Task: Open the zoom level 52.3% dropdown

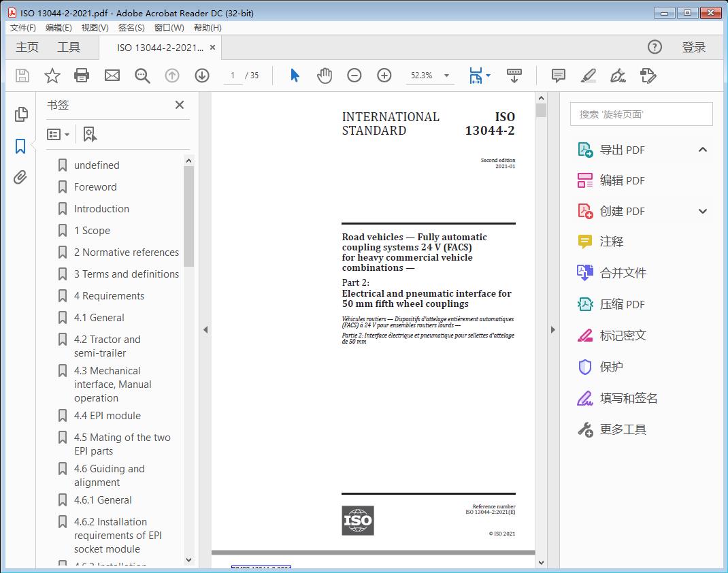Action: (446, 76)
